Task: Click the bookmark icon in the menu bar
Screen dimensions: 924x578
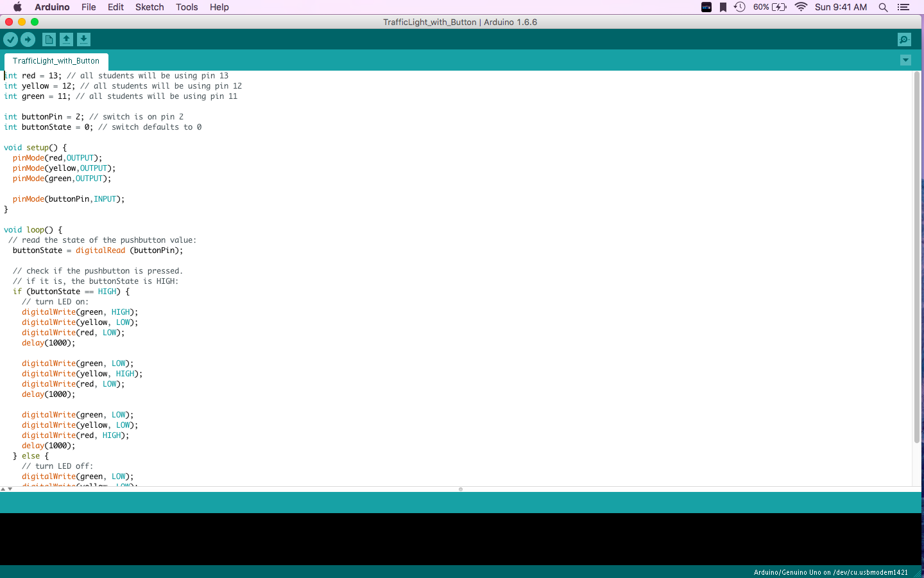Action: (x=723, y=7)
